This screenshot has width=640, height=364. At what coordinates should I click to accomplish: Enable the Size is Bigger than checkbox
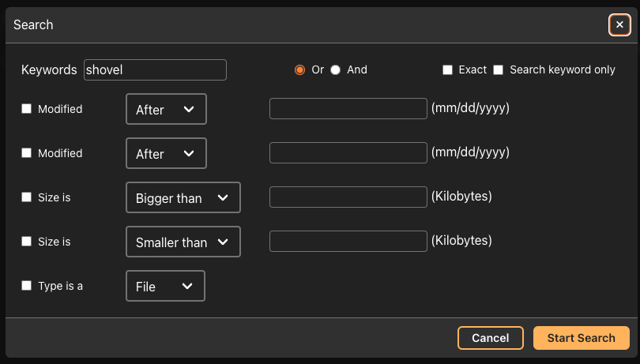click(x=27, y=197)
